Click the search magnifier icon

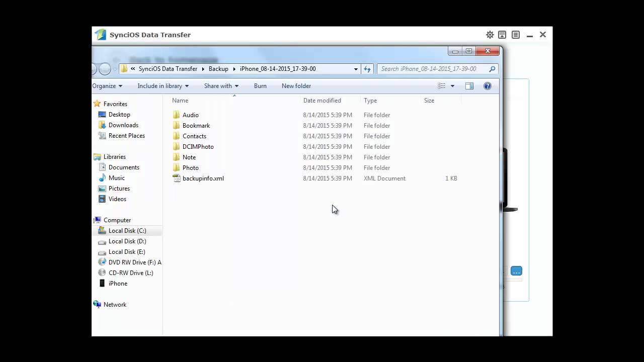point(492,69)
